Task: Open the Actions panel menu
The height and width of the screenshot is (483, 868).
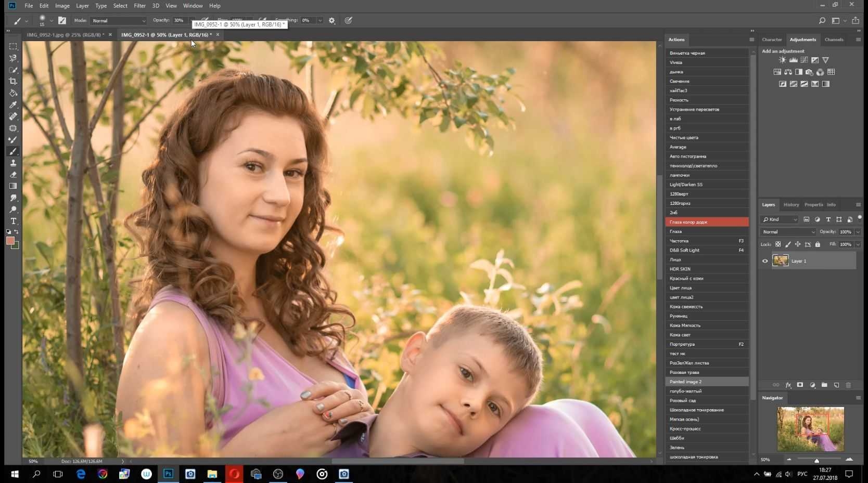Action: [751, 40]
